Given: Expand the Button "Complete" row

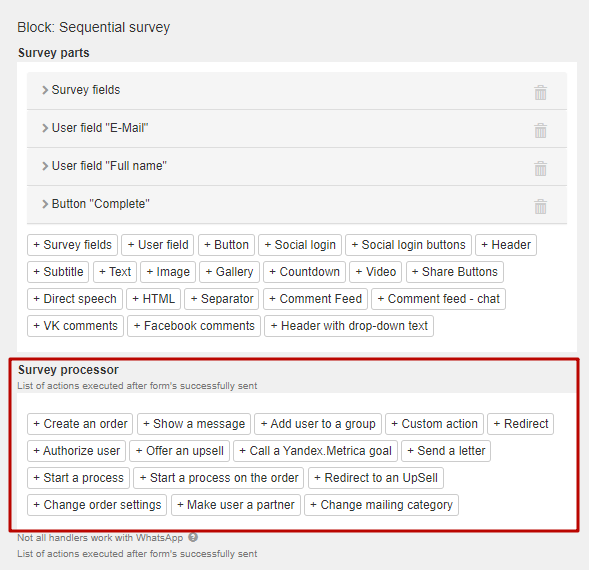Looking at the screenshot, I should [45, 204].
